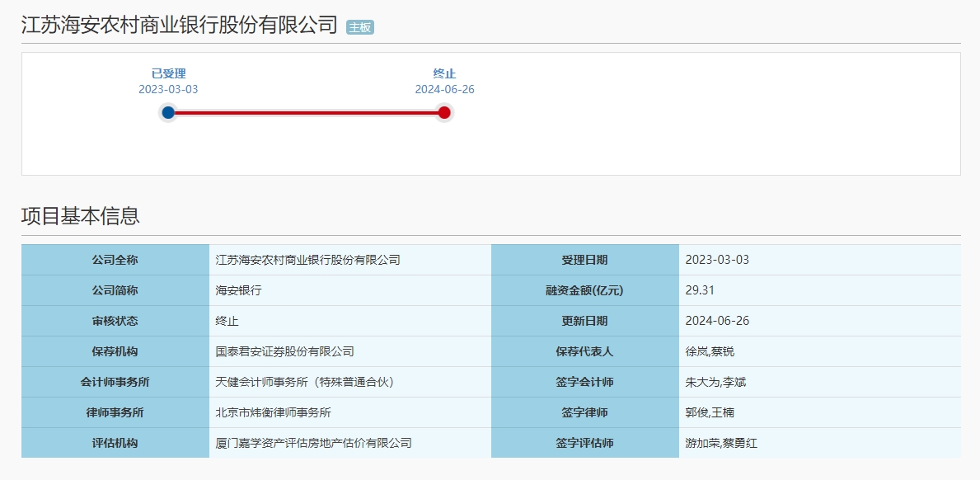Click the 评估机构 header cell
980x480 pixels.
coord(115,443)
